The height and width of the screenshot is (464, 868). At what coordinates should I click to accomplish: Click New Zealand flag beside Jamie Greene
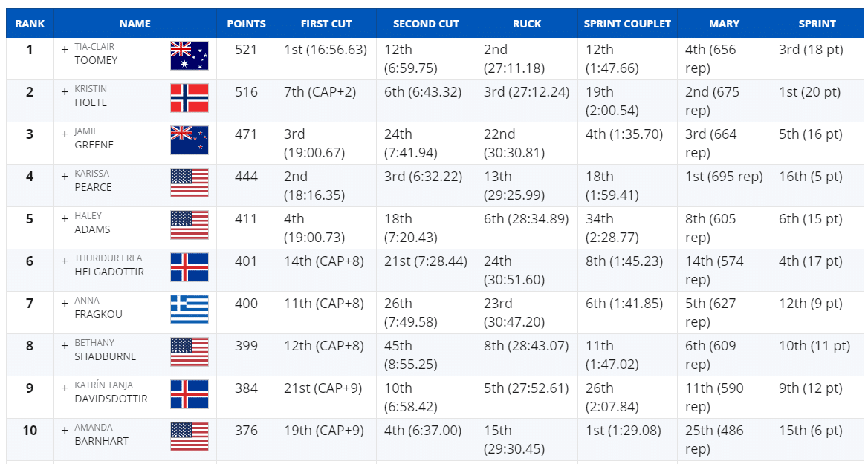click(x=190, y=140)
